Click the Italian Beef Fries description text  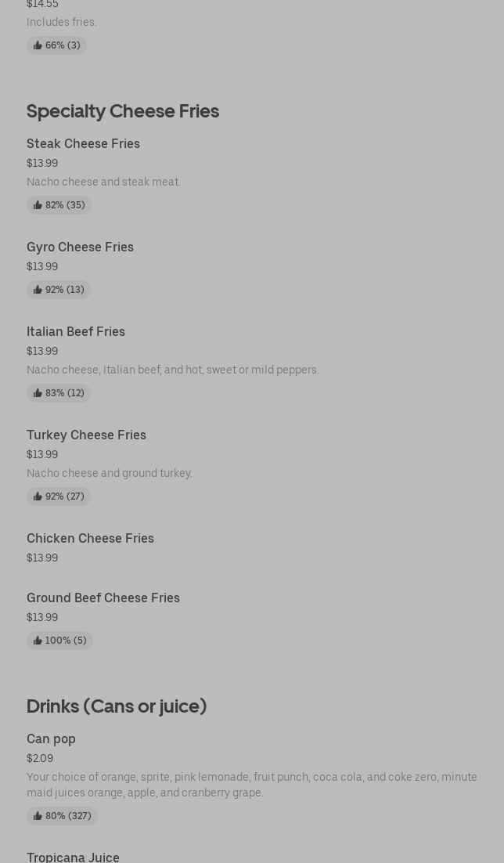173,370
